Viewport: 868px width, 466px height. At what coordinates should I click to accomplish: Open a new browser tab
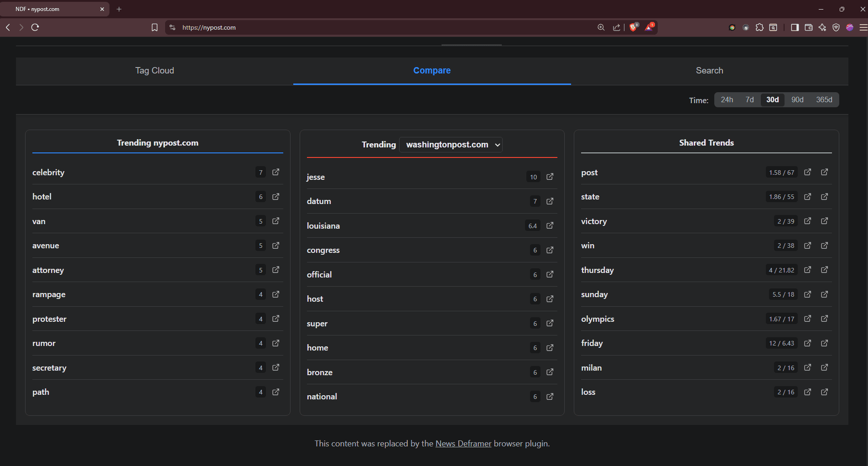click(x=119, y=9)
